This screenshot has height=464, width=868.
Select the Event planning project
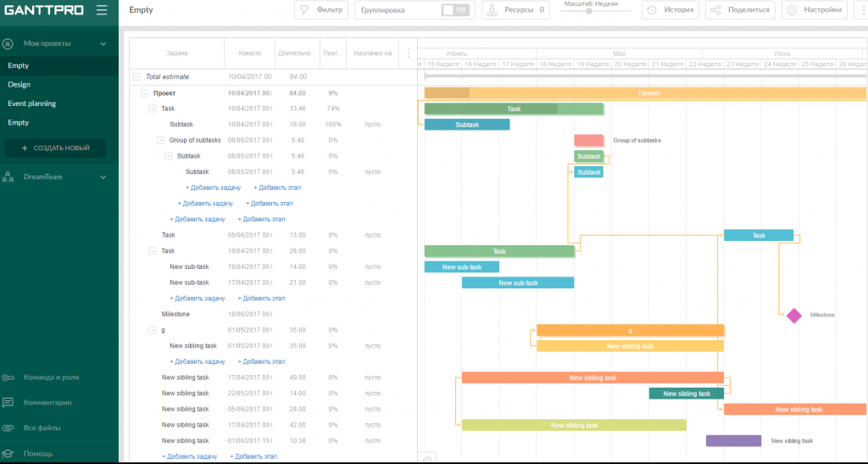[x=32, y=103]
